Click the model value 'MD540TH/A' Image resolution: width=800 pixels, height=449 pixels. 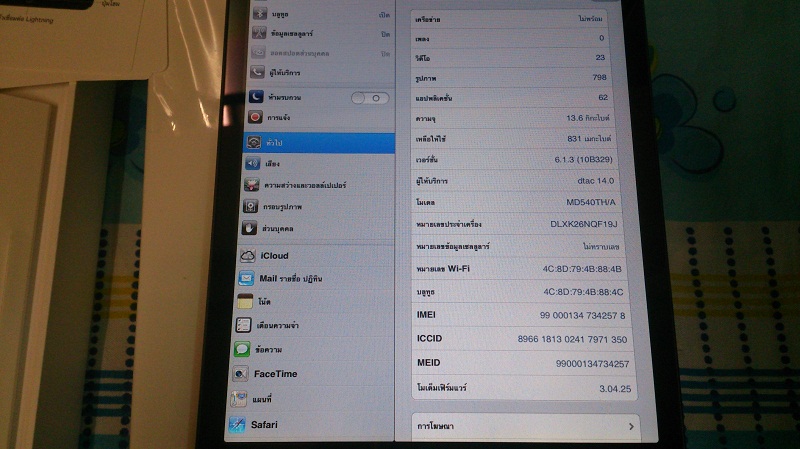(x=591, y=202)
